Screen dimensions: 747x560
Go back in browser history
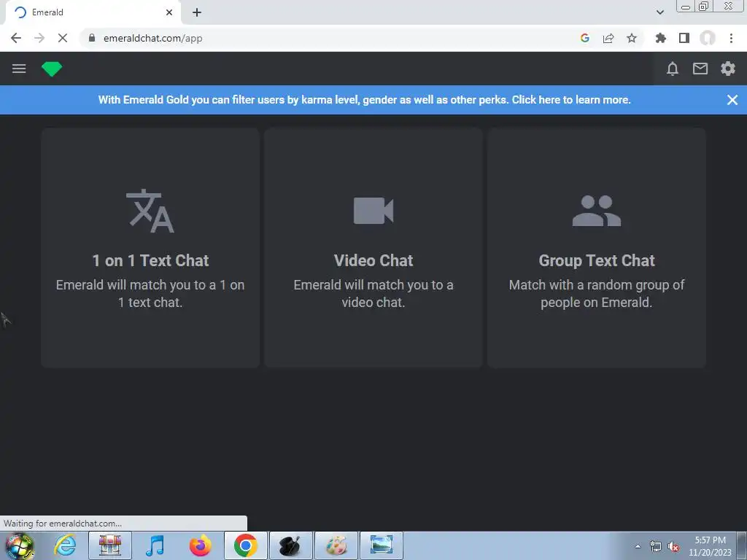pos(16,38)
